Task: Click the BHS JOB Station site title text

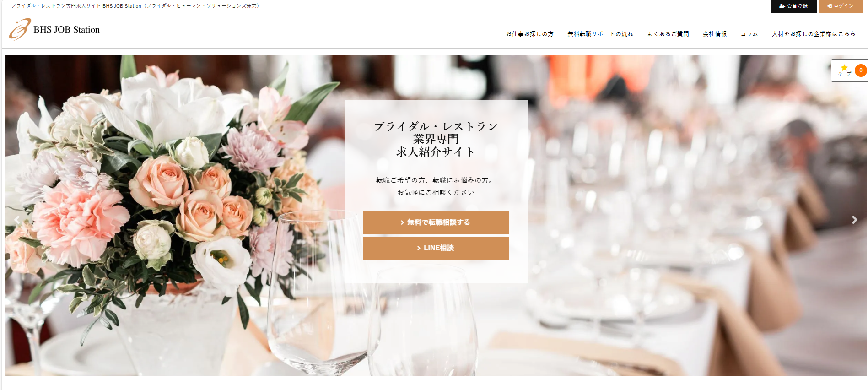Action: pos(67,29)
